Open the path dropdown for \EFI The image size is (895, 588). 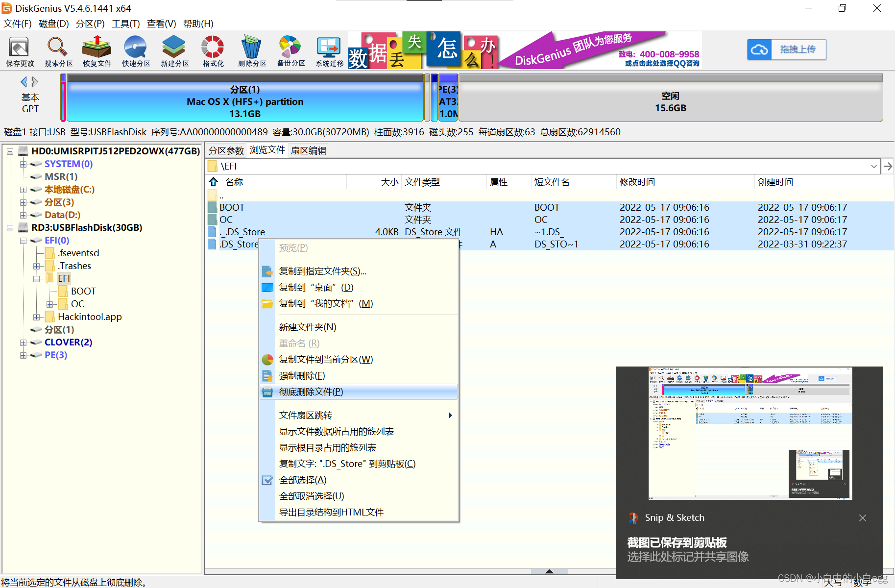click(874, 167)
